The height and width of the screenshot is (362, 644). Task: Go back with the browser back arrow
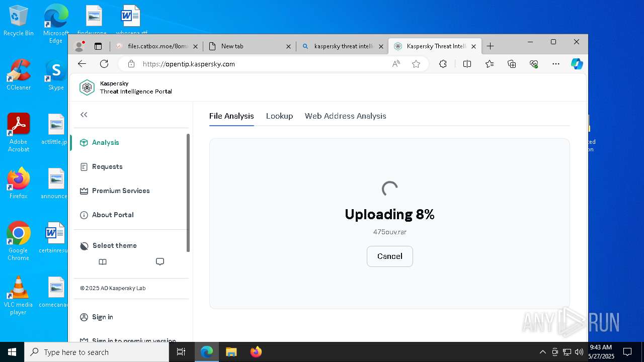(82, 64)
